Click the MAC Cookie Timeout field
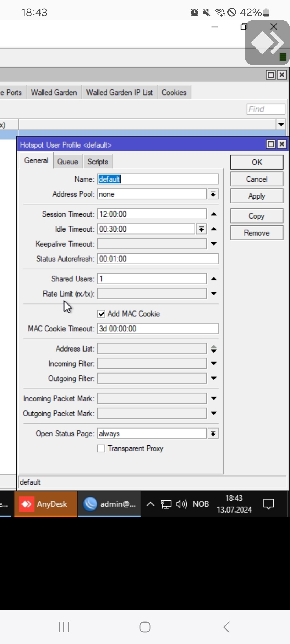 point(158,329)
